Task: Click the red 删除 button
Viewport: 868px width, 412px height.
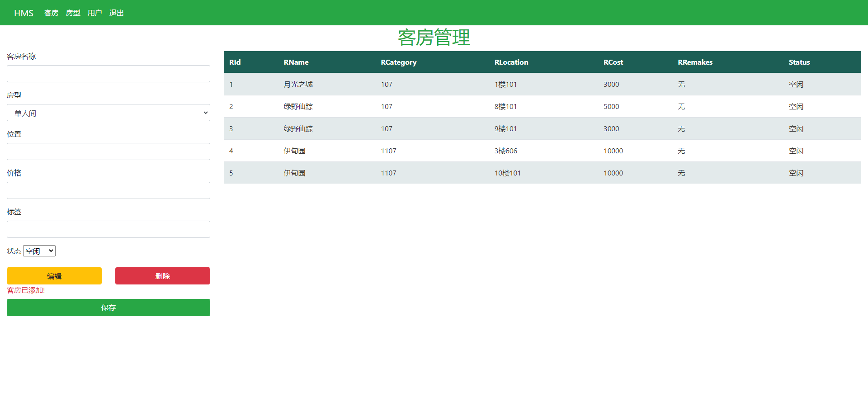Action: (x=163, y=276)
